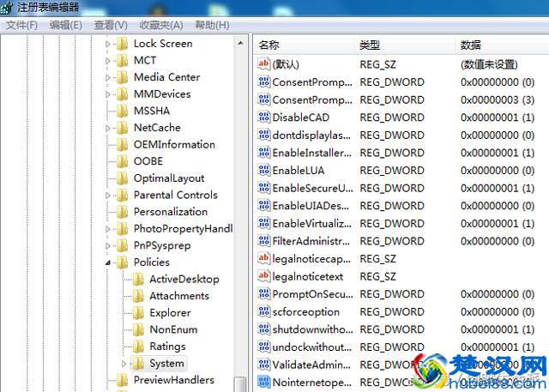
Task: Select the undockwithout... value name
Action: click(x=312, y=347)
